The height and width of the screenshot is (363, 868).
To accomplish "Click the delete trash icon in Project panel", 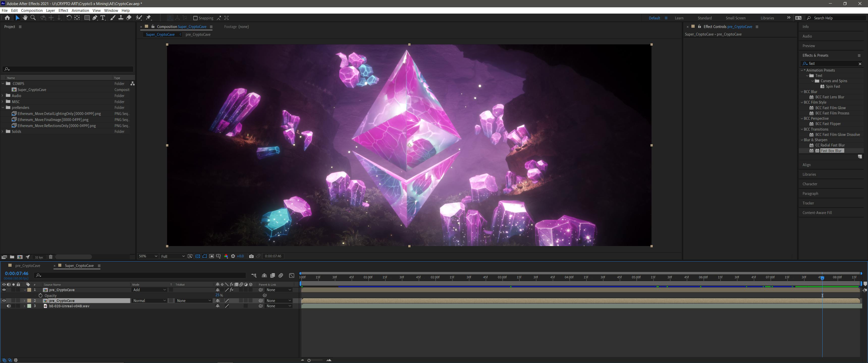I will pos(50,257).
